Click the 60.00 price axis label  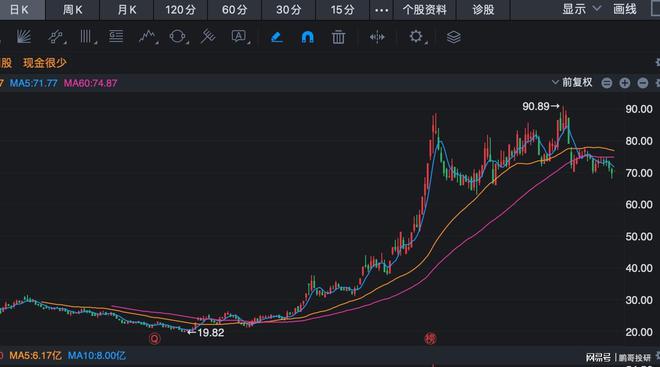coord(639,205)
